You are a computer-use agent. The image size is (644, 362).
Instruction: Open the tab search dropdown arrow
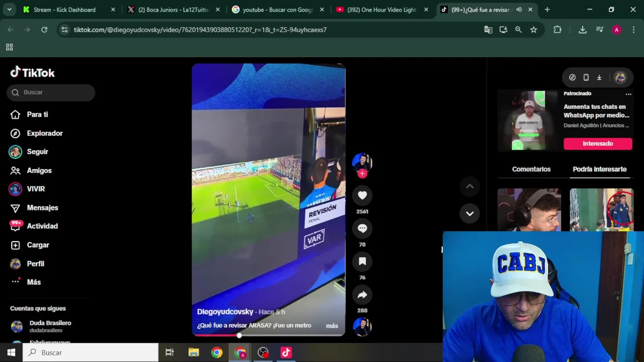(x=9, y=10)
